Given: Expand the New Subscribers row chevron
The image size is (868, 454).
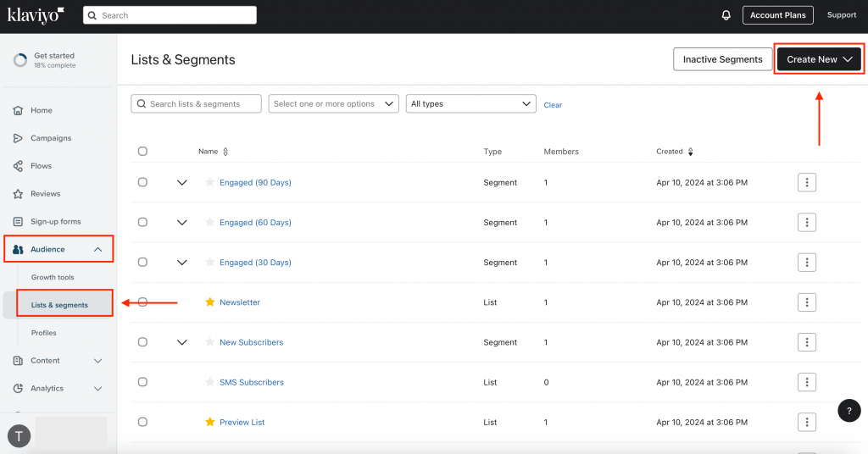Looking at the screenshot, I should (181, 342).
